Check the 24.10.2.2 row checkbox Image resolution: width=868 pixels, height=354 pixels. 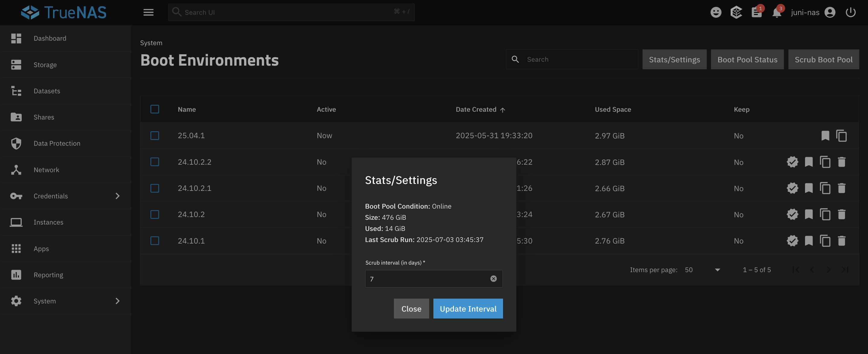pyautogui.click(x=155, y=162)
